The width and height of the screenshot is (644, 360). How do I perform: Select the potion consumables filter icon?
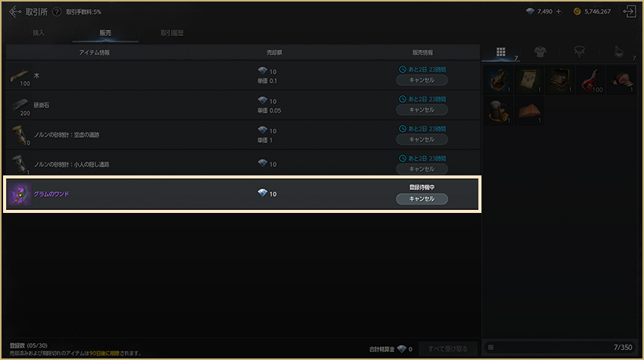pyautogui.click(x=619, y=52)
